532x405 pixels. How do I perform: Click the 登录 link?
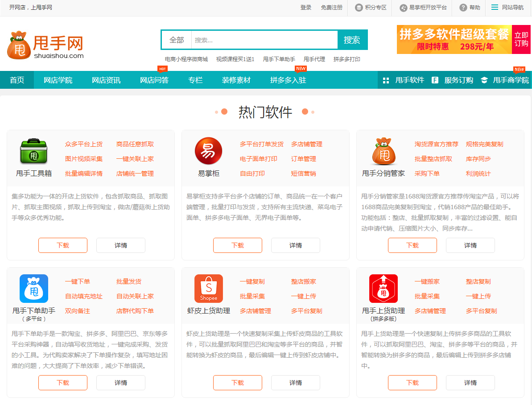(306, 8)
